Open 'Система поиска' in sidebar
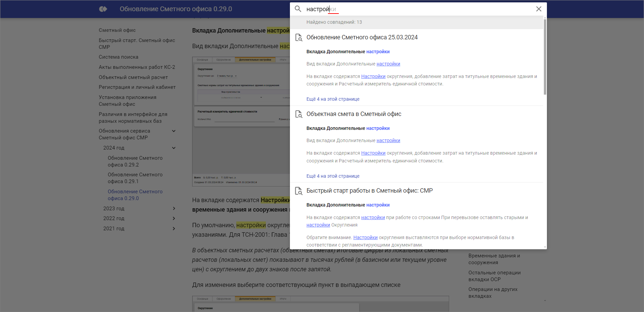The width and height of the screenshot is (644, 312). coord(118,57)
